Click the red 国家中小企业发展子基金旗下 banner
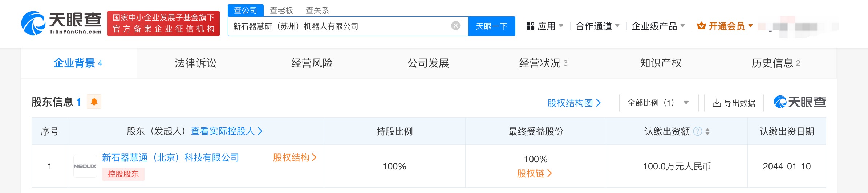 [x=163, y=23]
